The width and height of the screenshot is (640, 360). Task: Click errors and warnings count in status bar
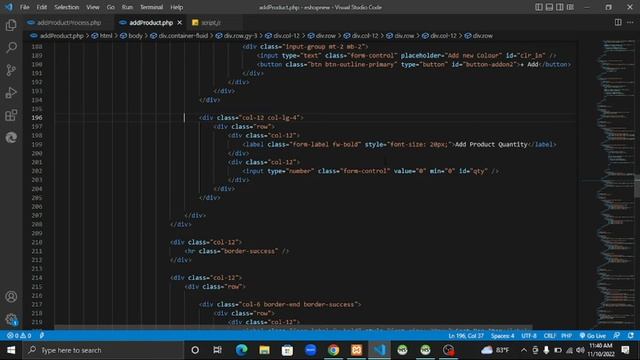pos(19,336)
